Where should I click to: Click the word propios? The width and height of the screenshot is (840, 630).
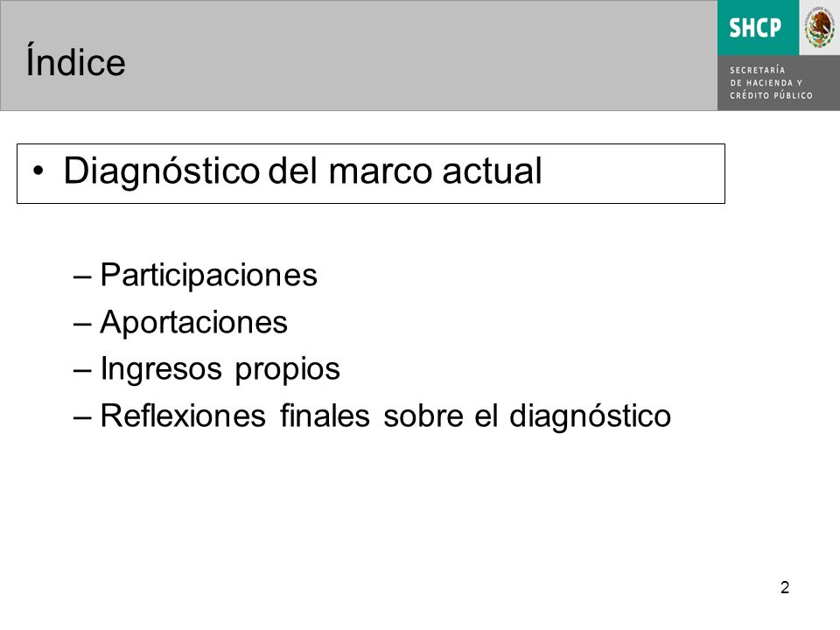coord(288,370)
